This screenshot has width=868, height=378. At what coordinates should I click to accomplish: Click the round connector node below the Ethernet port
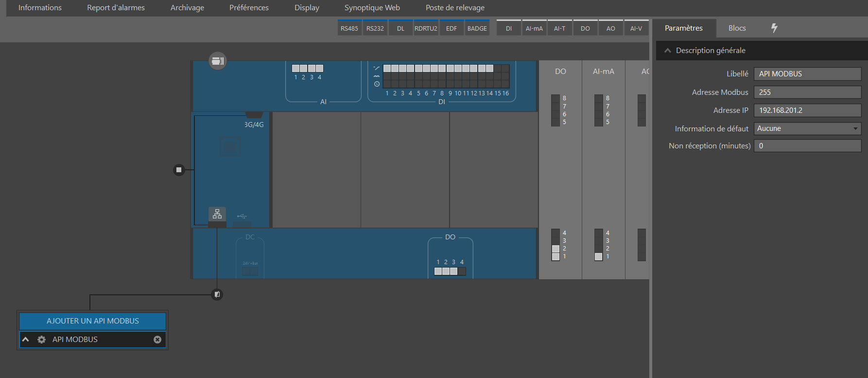tap(217, 294)
